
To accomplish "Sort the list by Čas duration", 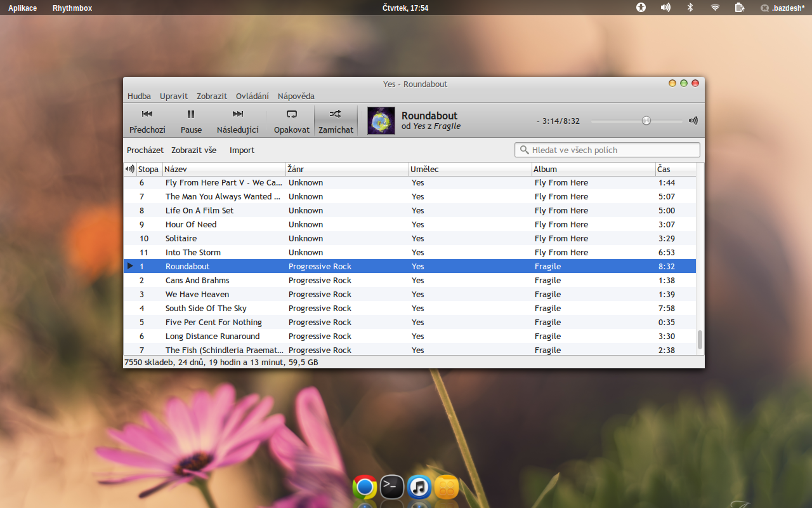I will pos(676,169).
